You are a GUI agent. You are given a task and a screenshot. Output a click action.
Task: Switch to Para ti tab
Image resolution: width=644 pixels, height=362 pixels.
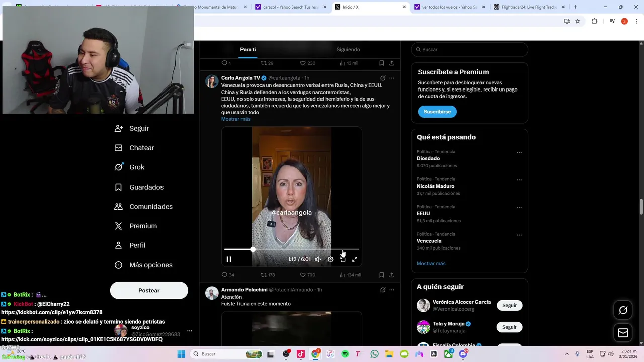tap(248, 49)
